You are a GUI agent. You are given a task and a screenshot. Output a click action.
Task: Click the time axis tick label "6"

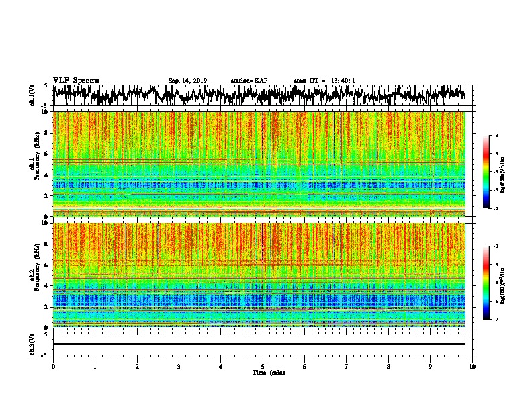click(x=305, y=367)
